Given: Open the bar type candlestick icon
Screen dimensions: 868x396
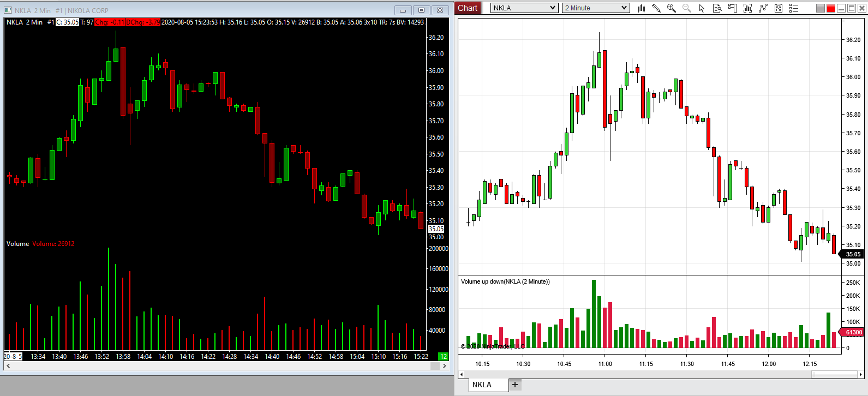Looking at the screenshot, I should (x=641, y=8).
